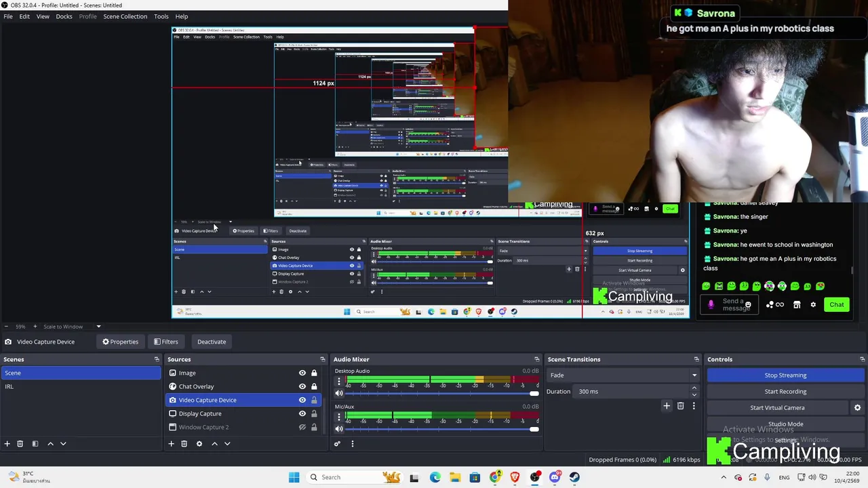Open the View menu

[43, 16]
